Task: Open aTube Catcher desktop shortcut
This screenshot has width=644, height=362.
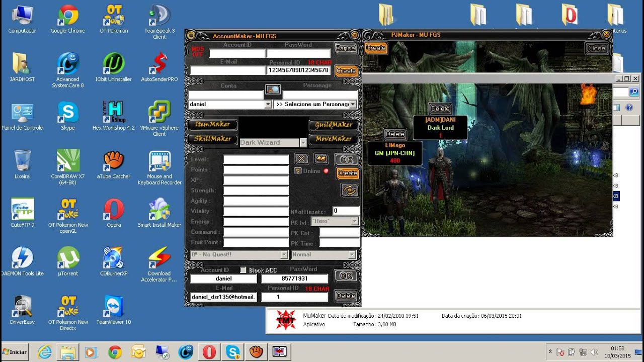Action: tap(114, 165)
